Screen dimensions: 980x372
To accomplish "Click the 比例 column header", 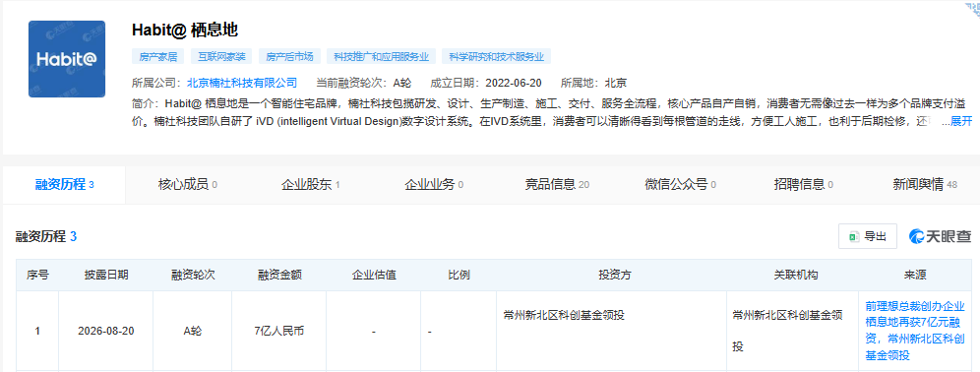I will click(459, 276).
